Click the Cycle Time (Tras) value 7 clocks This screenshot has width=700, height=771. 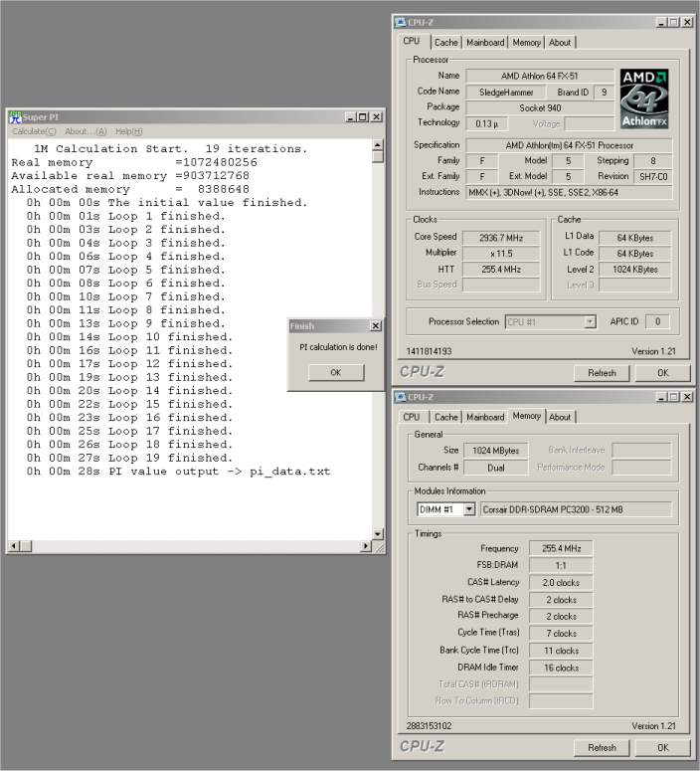click(x=561, y=634)
